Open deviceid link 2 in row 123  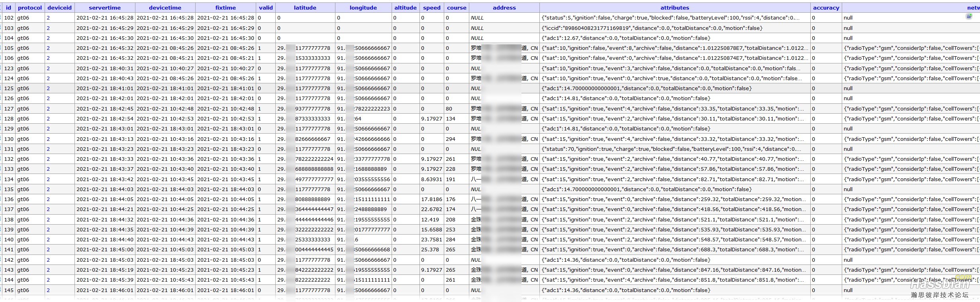point(48,69)
